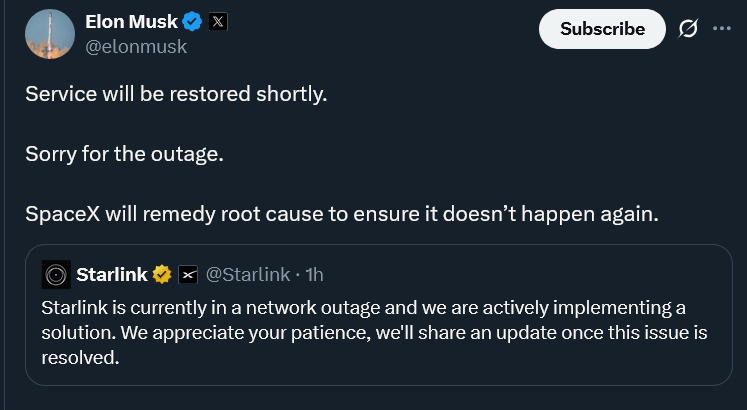The image size is (747, 410).
Task: Open the Starlink account name in quoted post
Action: pos(111,274)
